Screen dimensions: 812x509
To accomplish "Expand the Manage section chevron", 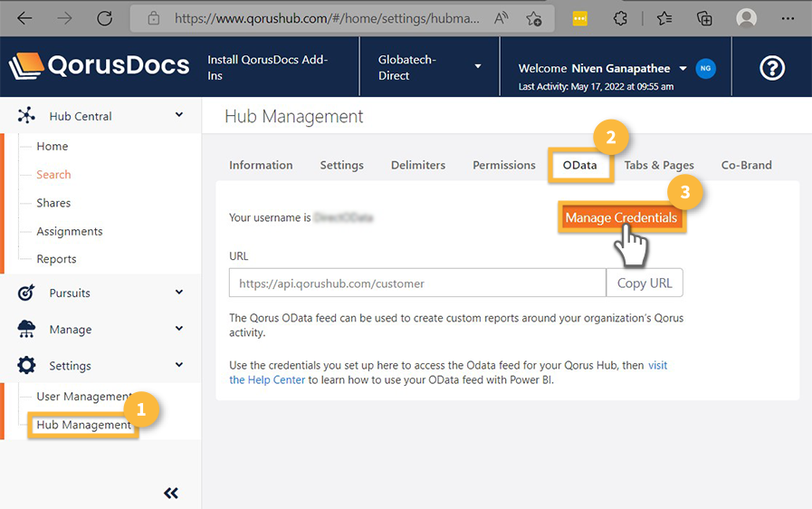I will coord(179,328).
